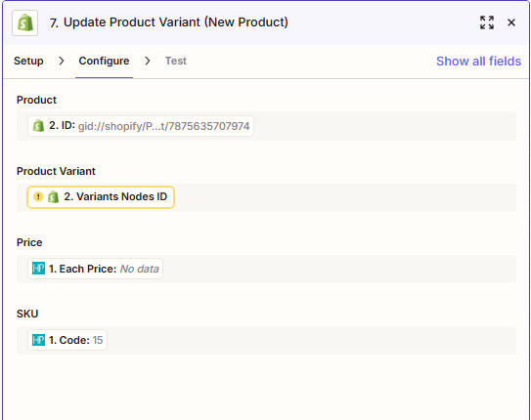Click the HP icon in Each Price pill
This screenshot has width=531, height=420.
pyautogui.click(x=38, y=269)
